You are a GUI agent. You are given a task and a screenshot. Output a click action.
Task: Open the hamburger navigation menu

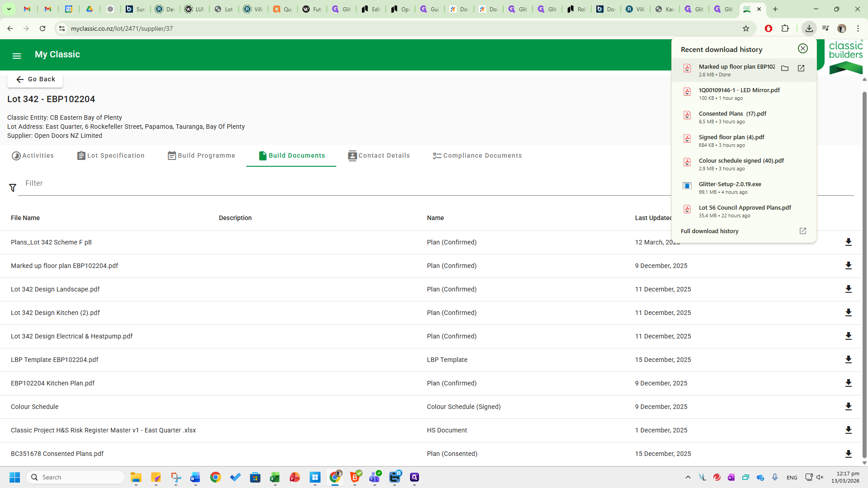17,56
